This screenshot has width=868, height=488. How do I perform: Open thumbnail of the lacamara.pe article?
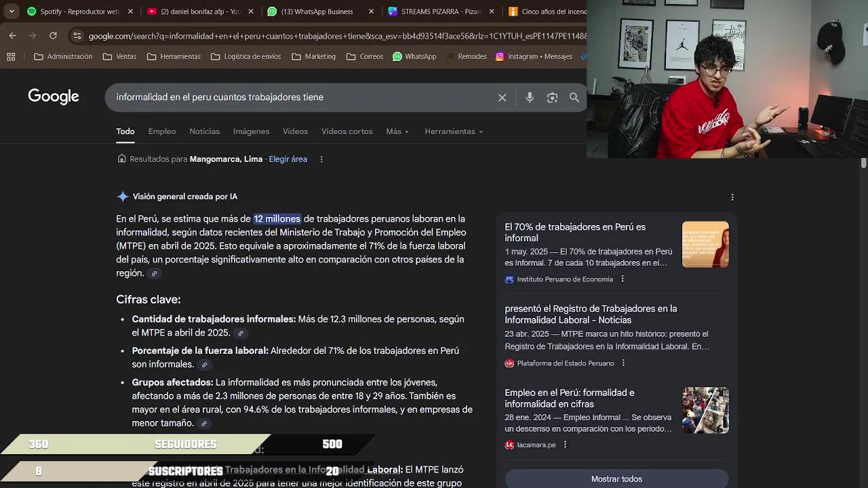click(x=705, y=410)
